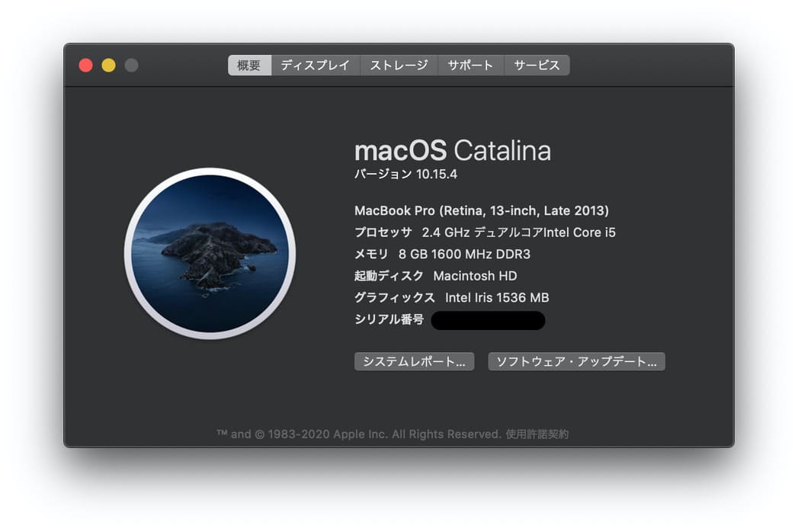Click the システムレポート... button
This screenshot has width=798, height=532.
click(x=415, y=361)
